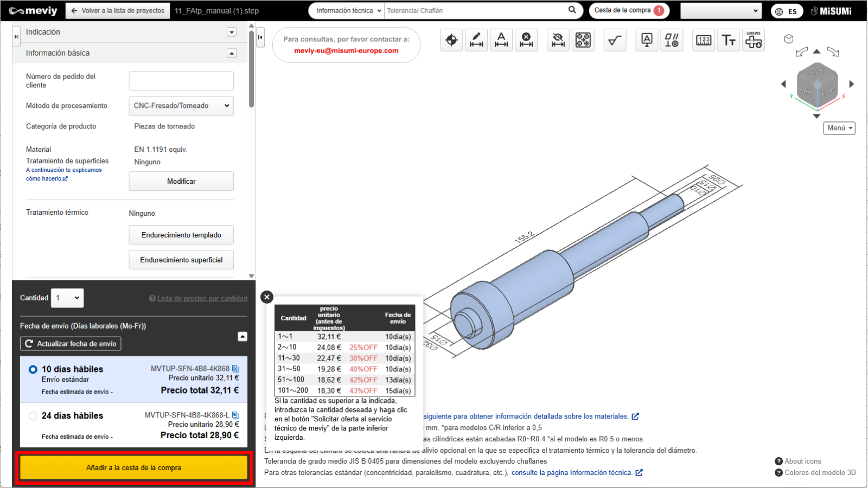Collapse the Información básica section
Viewport: 868px width, 488px height.
232,53
